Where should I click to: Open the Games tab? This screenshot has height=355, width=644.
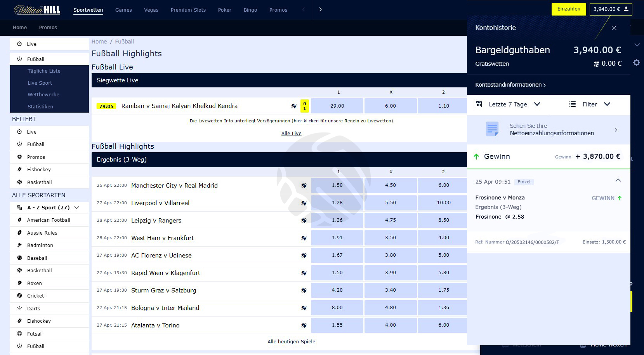tap(123, 10)
